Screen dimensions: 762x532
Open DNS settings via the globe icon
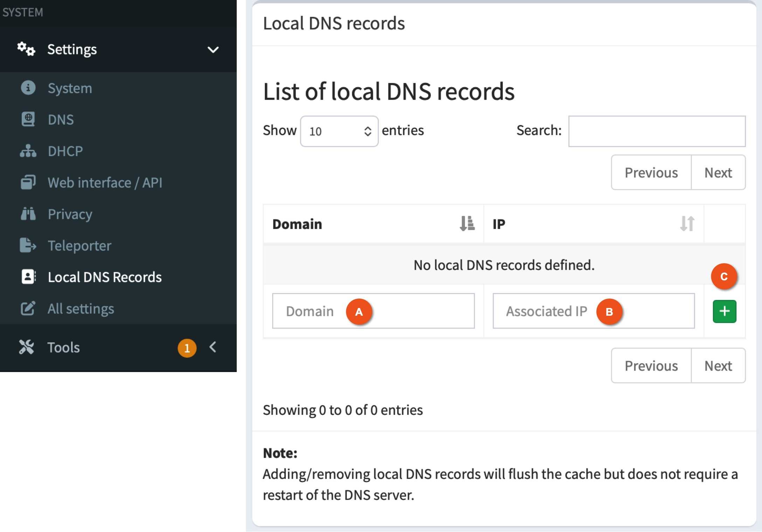28,119
